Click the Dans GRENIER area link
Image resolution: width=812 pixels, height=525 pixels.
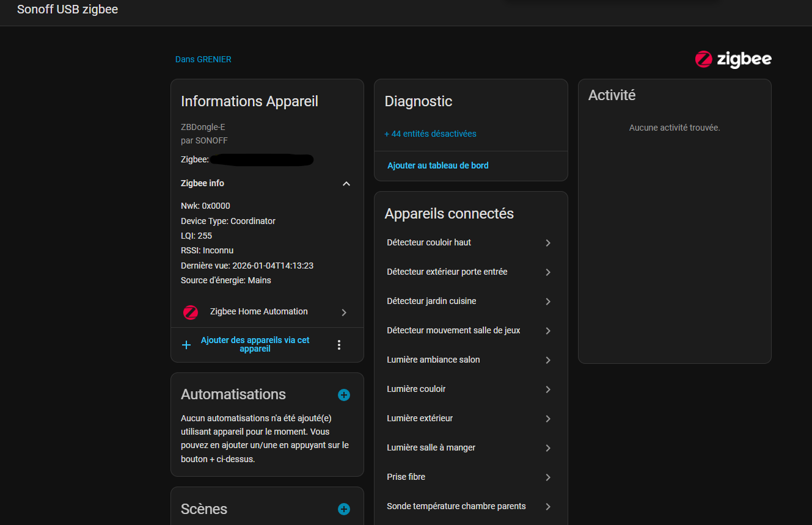pyautogui.click(x=203, y=59)
